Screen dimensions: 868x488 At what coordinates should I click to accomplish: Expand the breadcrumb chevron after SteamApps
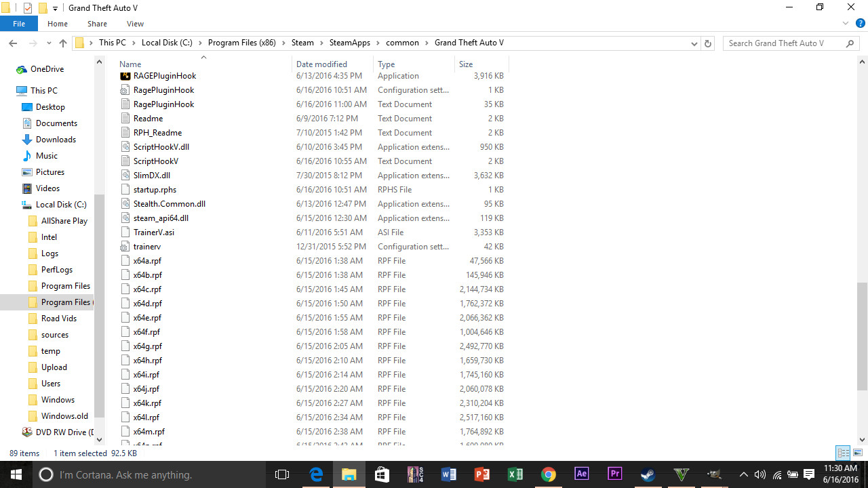(378, 43)
